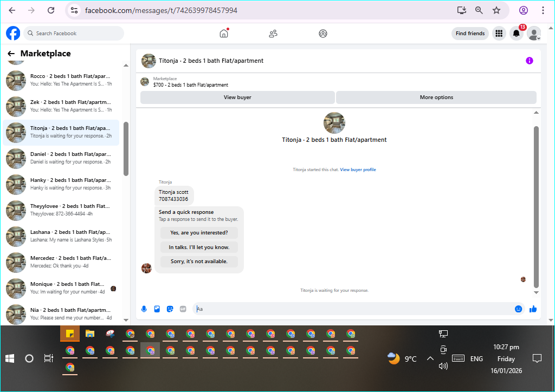Click the Search Facebook field
Image resolution: width=555 pixels, height=392 pixels.
(74, 33)
